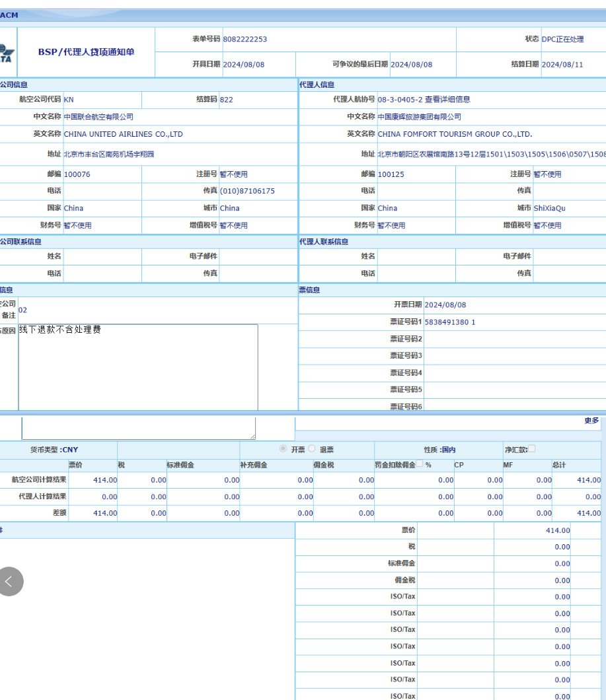606x700 pixels.
Task: Click the round back arrow button
Action: tap(9, 581)
